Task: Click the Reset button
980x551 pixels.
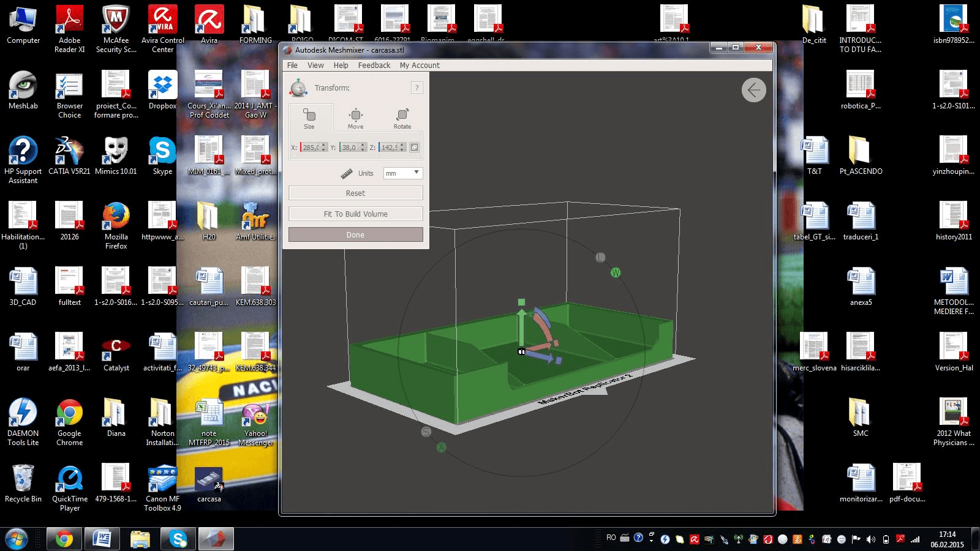Action: (x=355, y=193)
